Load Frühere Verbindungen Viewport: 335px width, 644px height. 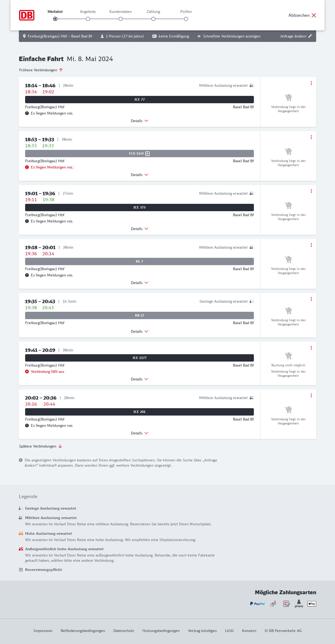[x=41, y=70]
